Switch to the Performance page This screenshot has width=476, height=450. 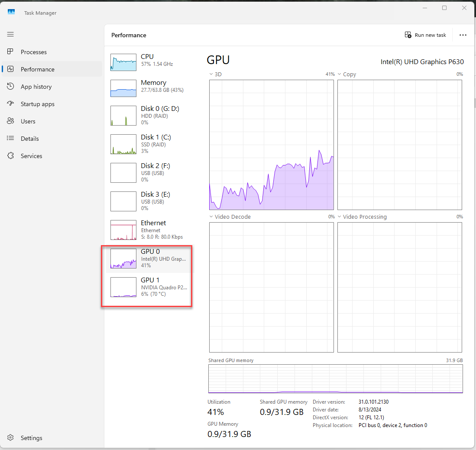point(52,69)
